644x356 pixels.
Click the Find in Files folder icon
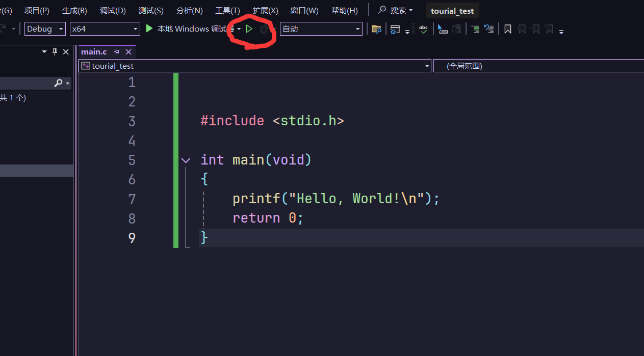(x=376, y=29)
